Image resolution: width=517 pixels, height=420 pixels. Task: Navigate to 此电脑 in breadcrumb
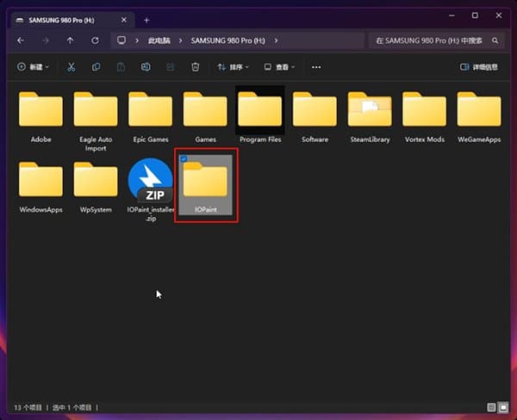(159, 40)
